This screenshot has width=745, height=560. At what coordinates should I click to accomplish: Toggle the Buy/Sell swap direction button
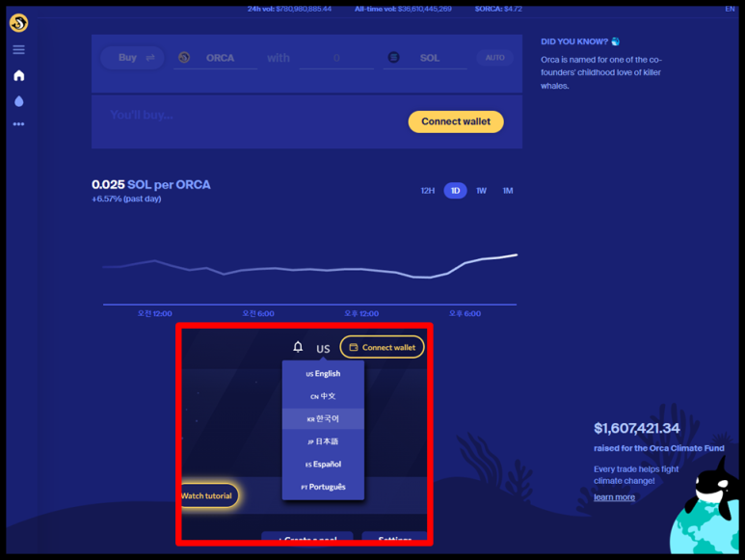[x=133, y=58]
